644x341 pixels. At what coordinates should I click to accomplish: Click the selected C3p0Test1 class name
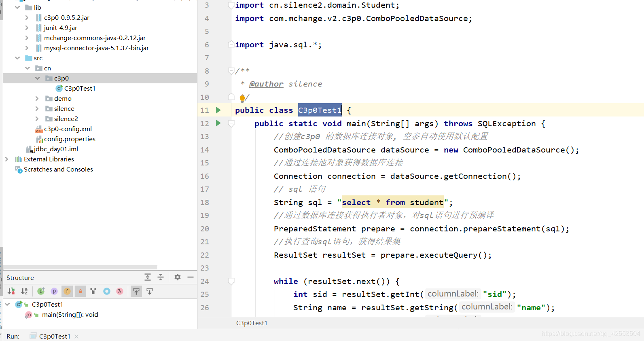320,110
